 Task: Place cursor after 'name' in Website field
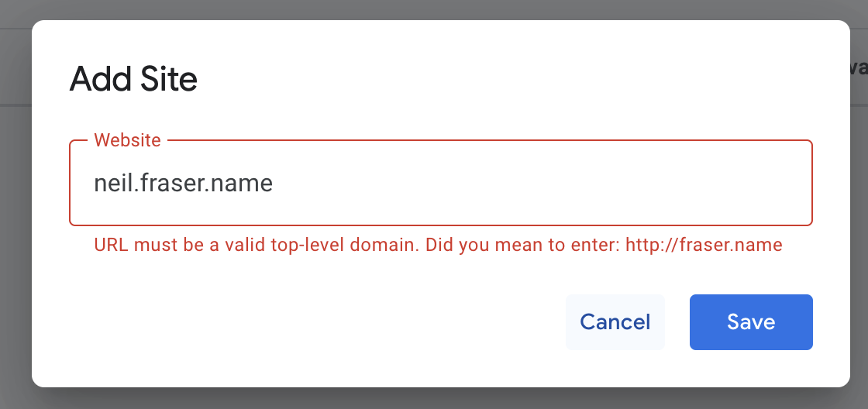[x=274, y=183]
